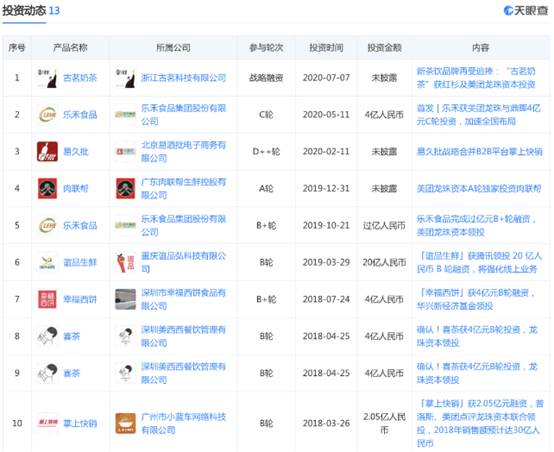Open 喜茶获4亿元B轮投资 news link in row 8
The height and width of the screenshot is (452, 554).
tap(477, 336)
